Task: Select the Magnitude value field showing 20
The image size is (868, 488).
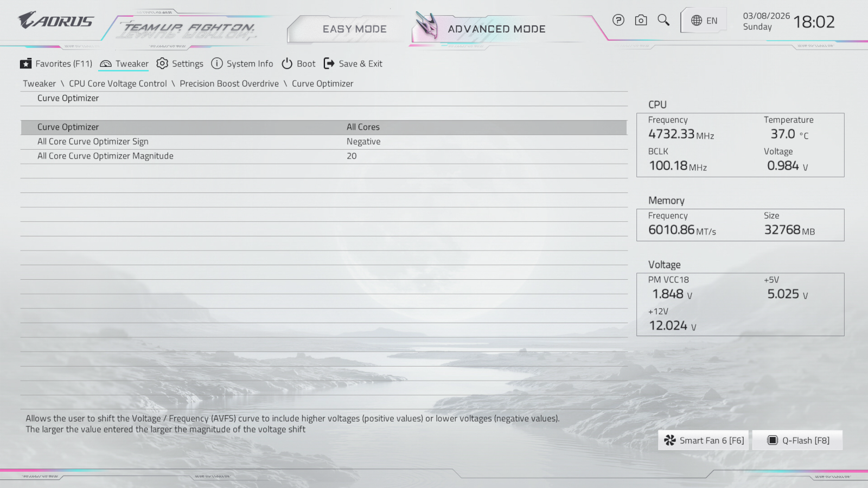Action: pyautogui.click(x=352, y=156)
